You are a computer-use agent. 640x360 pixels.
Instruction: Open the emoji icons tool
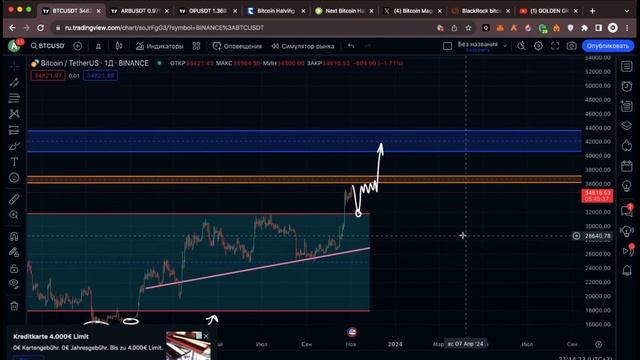pyautogui.click(x=14, y=178)
